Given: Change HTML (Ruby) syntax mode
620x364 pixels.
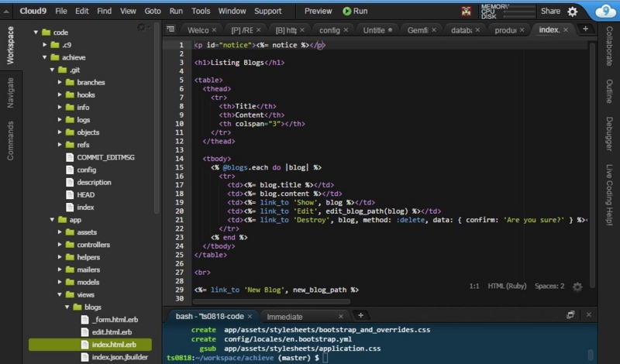Looking at the screenshot, I should 507,286.
